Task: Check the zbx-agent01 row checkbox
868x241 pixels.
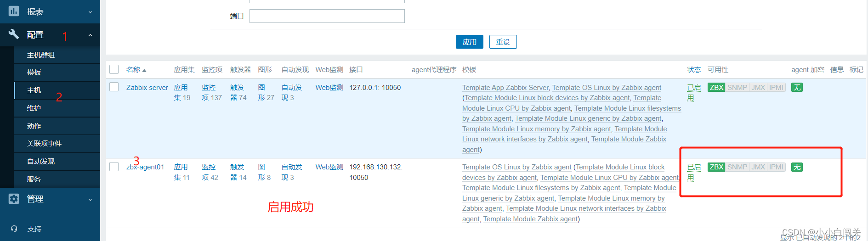Action: [114, 167]
